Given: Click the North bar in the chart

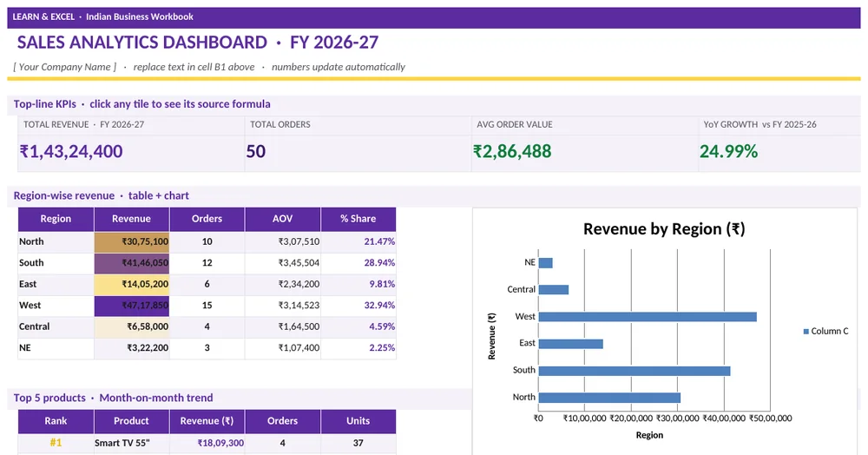Looking at the screenshot, I should pos(609,398).
